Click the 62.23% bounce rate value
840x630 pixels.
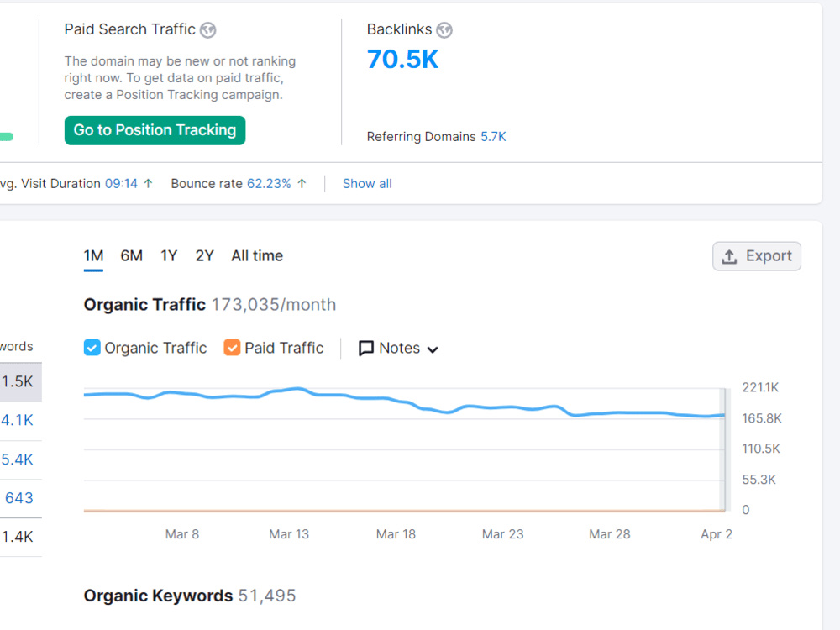coord(269,184)
